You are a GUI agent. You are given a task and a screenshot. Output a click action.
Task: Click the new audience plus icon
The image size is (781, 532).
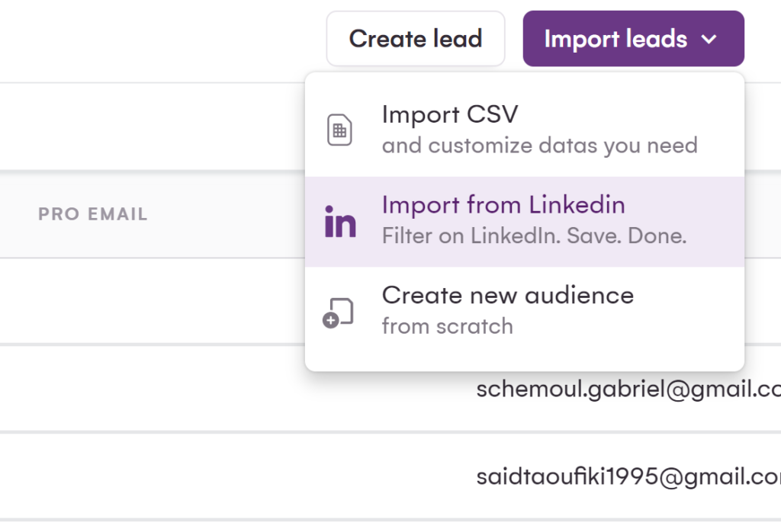pyautogui.click(x=339, y=312)
